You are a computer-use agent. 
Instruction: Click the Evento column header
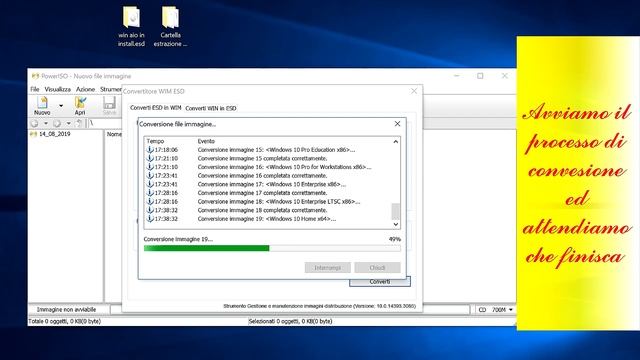click(x=206, y=141)
